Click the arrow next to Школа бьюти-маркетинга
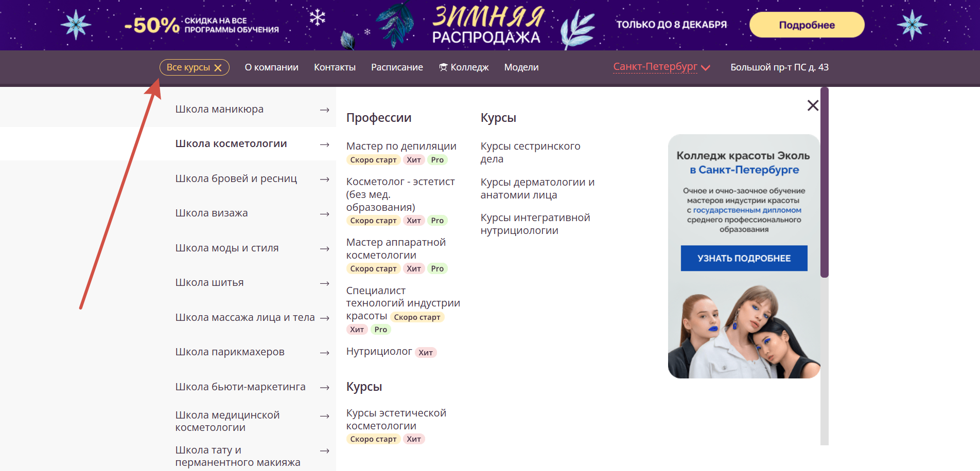 324,387
